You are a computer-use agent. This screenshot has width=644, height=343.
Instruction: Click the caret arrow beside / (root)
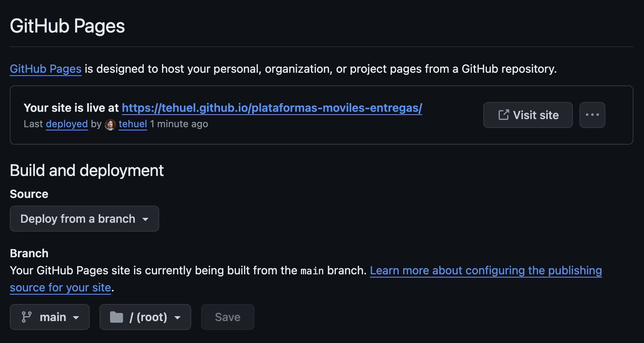click(x=177, y=317)
